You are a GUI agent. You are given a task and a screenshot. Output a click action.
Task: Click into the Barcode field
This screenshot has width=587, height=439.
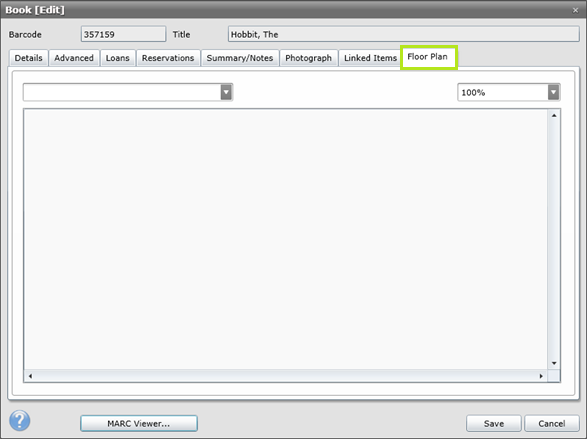pyautogui.click(x=123, y=34)
